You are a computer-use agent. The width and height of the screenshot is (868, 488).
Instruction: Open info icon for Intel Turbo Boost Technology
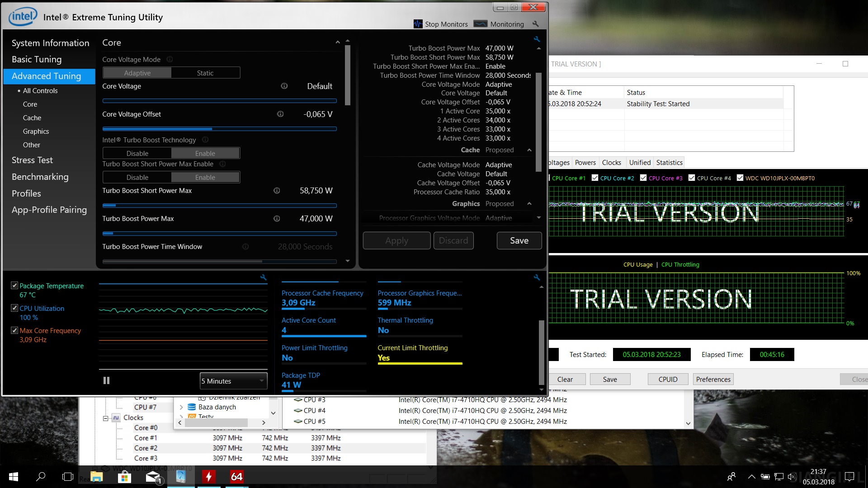tap(205, 140)
